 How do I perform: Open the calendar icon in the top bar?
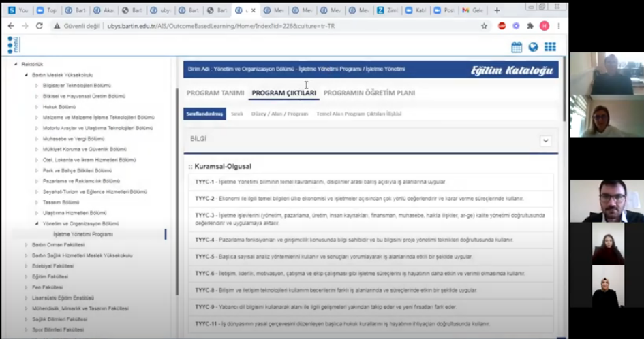(x=517, y=47)
